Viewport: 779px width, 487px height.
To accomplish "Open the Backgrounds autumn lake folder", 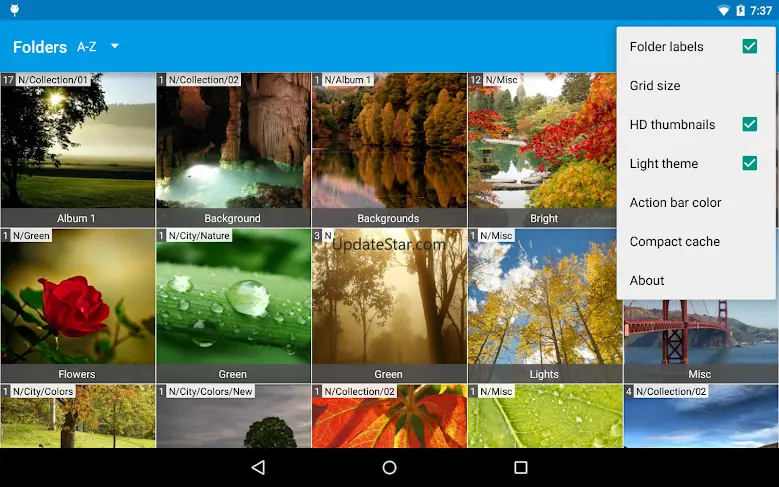I will [x=389, y=150].
